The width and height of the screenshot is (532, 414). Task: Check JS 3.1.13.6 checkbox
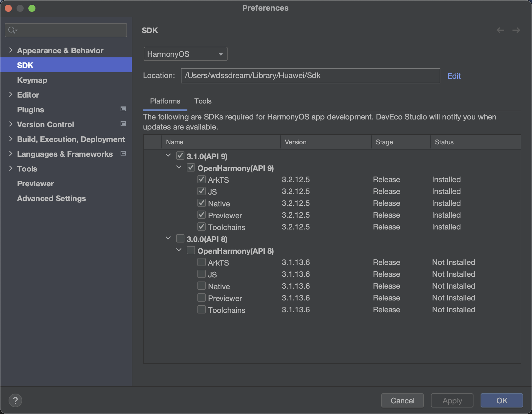pos(202,274)
